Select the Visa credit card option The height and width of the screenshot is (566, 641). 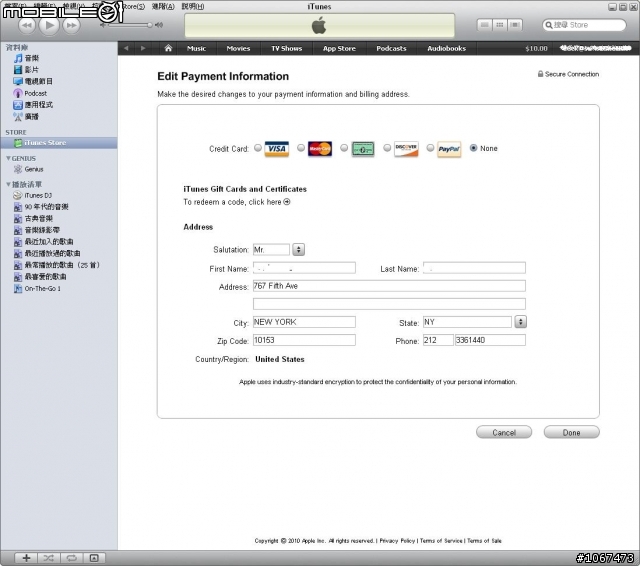[258, 148]
